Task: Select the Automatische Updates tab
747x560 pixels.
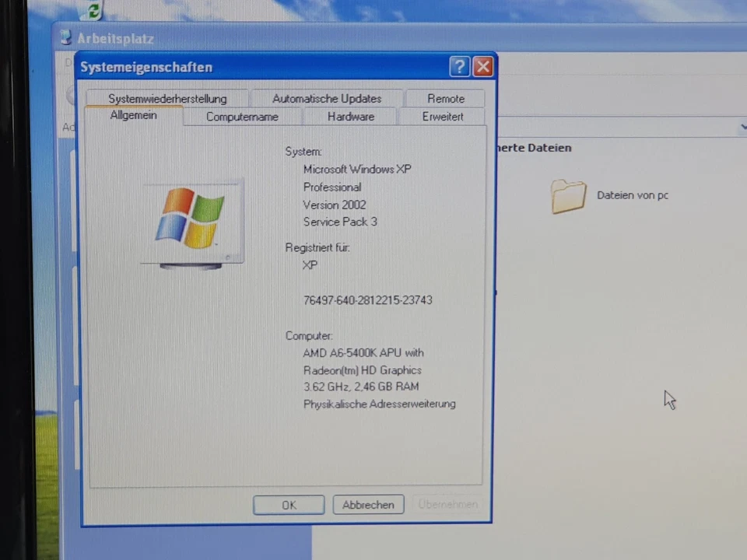Action: (326, 99)
